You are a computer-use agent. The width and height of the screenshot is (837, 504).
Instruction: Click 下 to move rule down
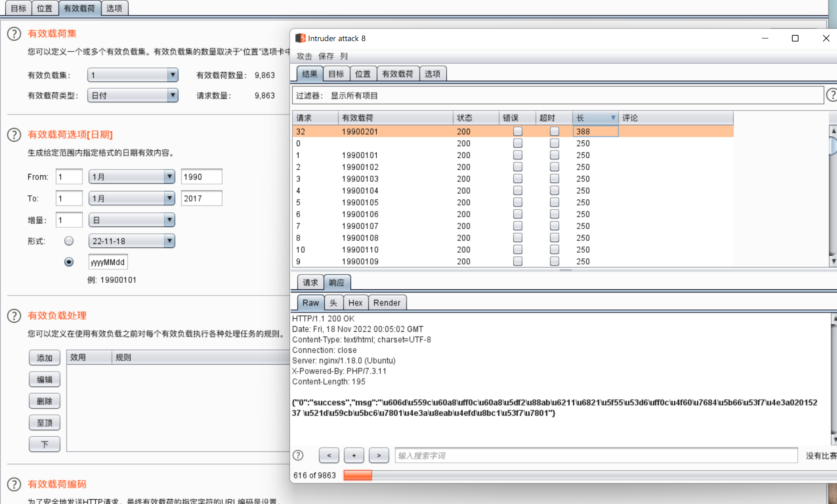tap(45, 444)
